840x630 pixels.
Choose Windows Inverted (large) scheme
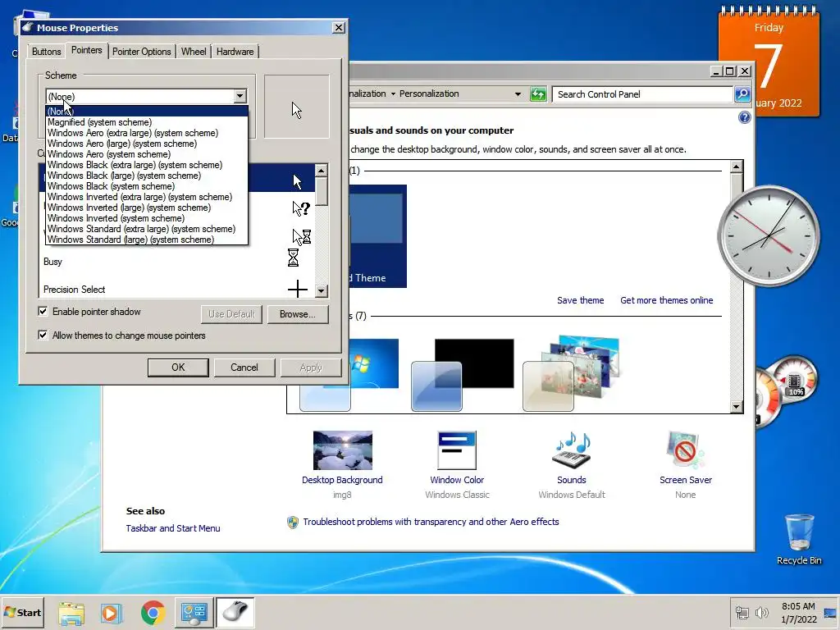(x=146, y=208)
